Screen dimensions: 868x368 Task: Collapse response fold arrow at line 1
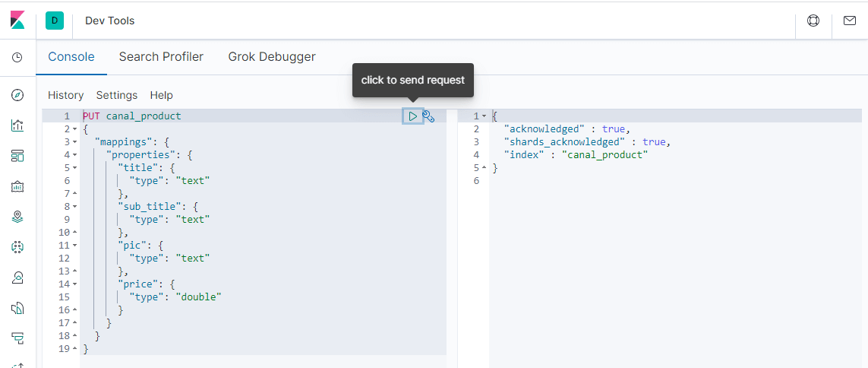[484, 116]
